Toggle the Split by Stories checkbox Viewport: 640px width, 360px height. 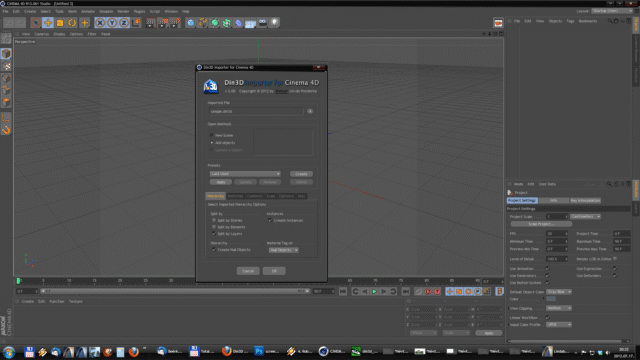tap(214, 220)
